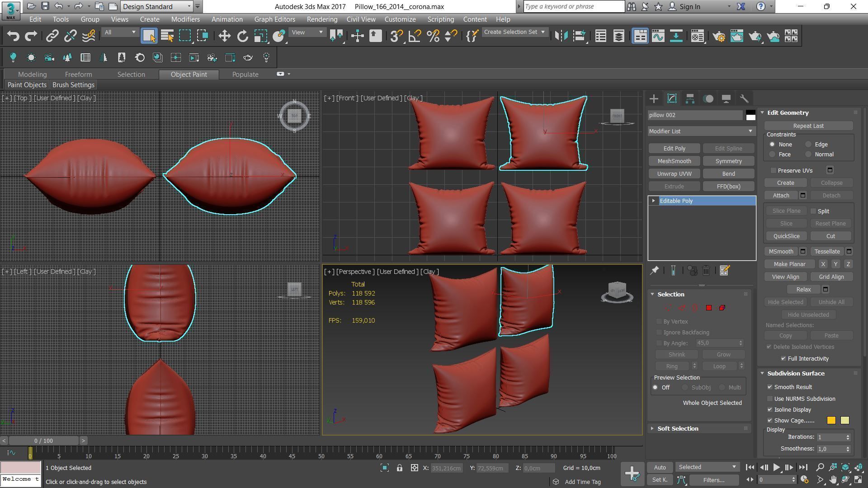Collapse the Edit Geometry rollout
Viewport: 868px width, 488px height.
coord(762,113)
